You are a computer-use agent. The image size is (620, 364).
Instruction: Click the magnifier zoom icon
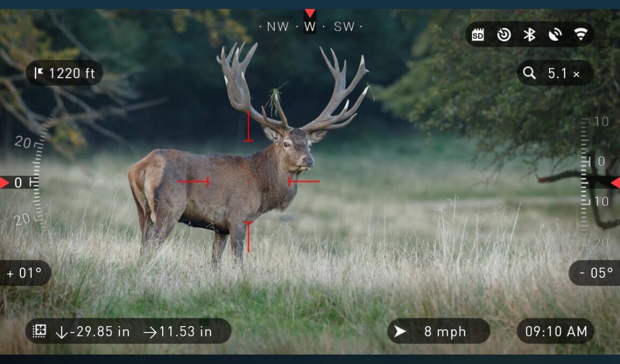(x=529, y=73)
